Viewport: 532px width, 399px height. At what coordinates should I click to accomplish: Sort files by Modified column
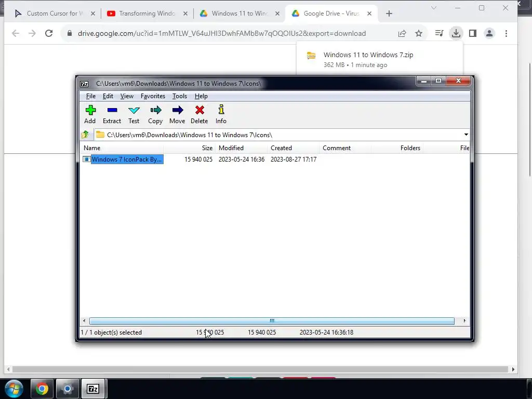tap(241, 148)
